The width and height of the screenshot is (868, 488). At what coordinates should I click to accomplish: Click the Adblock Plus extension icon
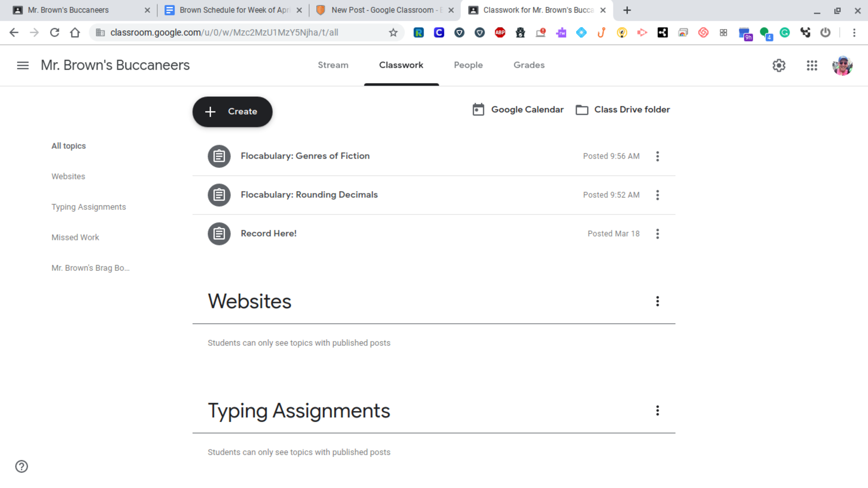point(500,33)
